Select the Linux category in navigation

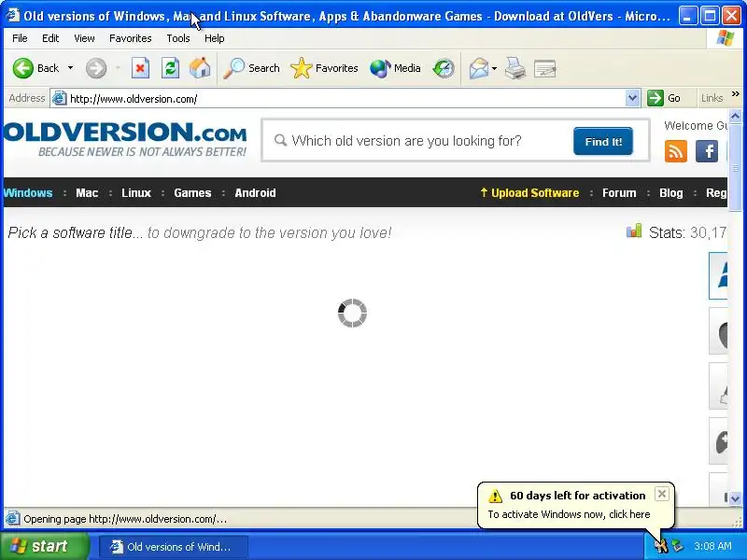(136, 193)
